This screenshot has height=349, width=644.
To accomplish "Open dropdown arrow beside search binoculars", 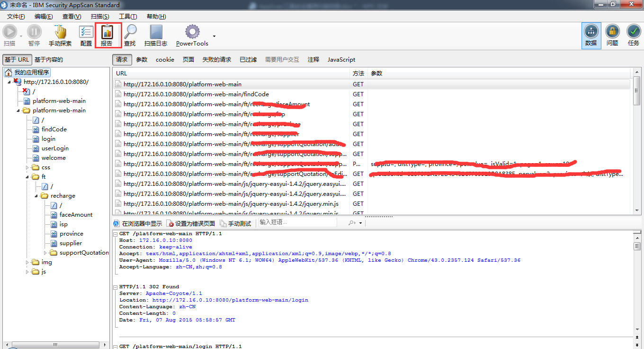I will 360,223.
